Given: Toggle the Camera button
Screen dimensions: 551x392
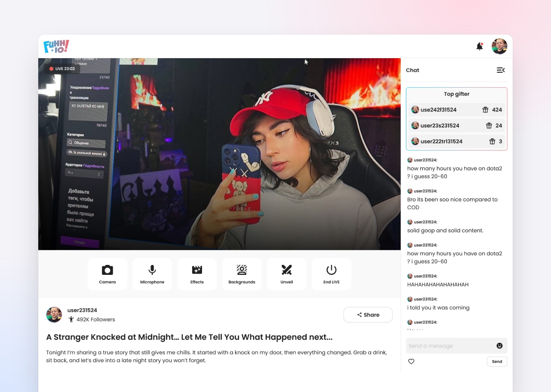Looking at the screenshot, I should coord(108,274).
